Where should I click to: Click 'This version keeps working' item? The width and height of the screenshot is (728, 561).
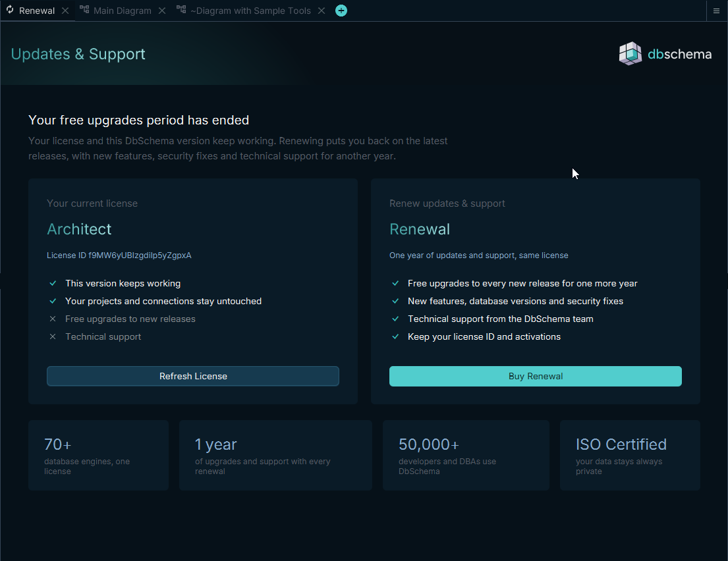pyautogui.click(x=123, y=284)
